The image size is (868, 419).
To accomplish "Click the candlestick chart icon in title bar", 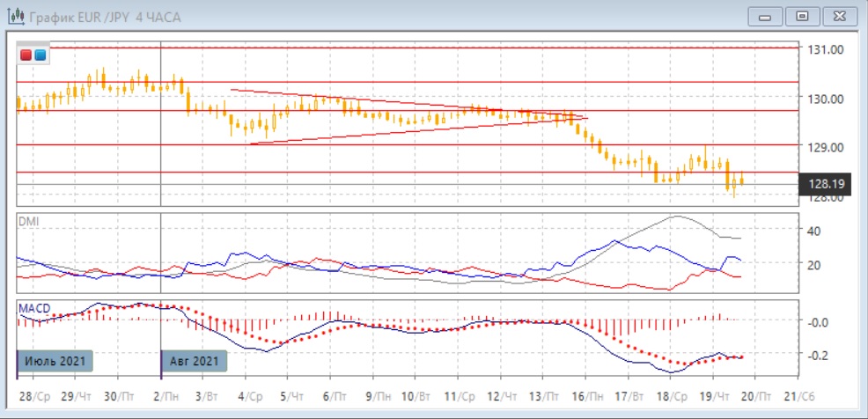I will click(x=16, y=17).
